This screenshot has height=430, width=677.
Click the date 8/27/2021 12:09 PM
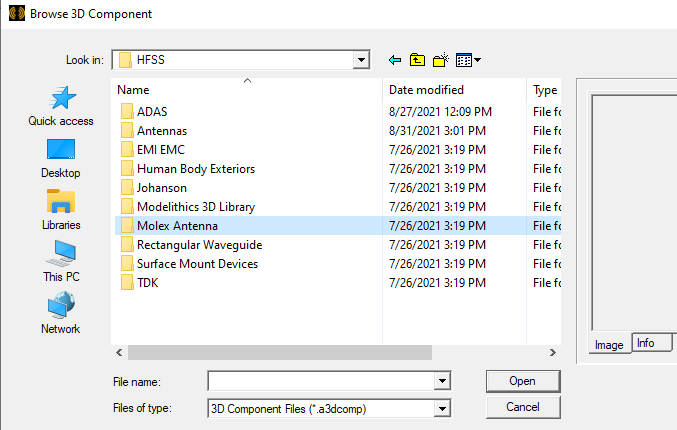coord(440,111)
